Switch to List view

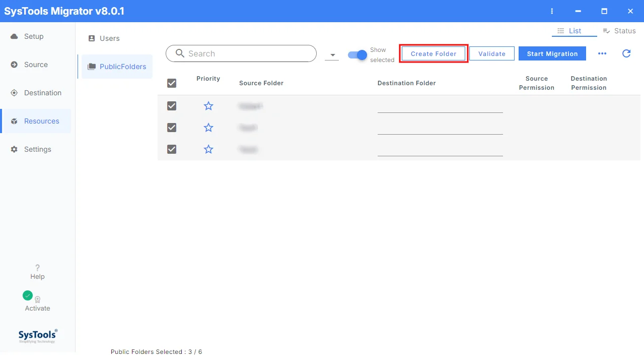(575, 31)
